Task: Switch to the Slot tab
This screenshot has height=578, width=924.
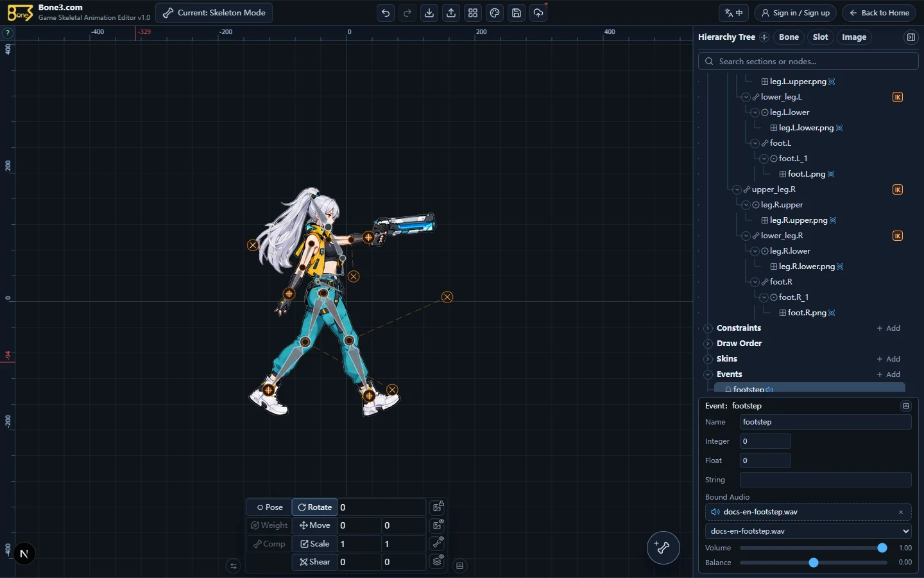Action: (820, 37)
